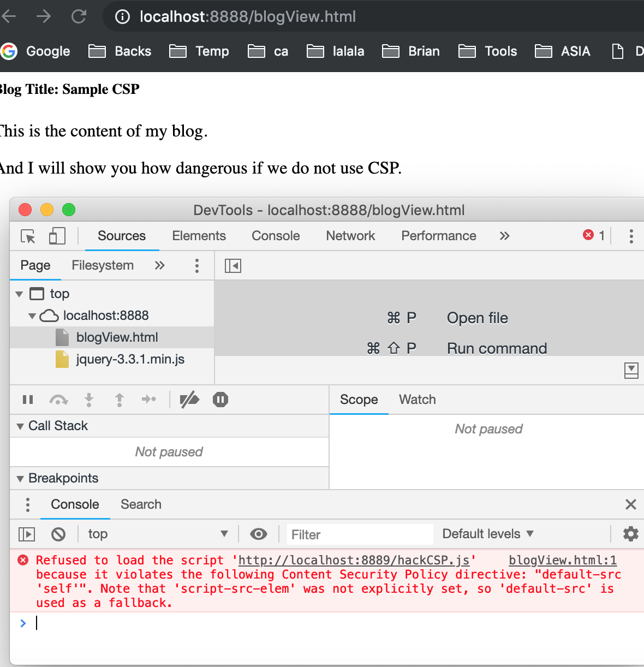The height and width of the screenshot is (667, 644).
Task: Click the blogView.html:1 source link
Action: [563, 560]
